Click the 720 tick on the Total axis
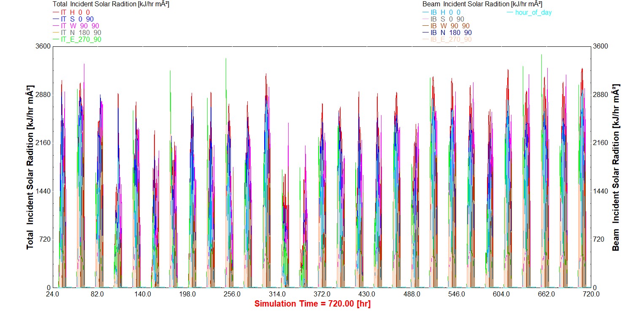This screenshot has height=323, width=644. coord(45,239)
